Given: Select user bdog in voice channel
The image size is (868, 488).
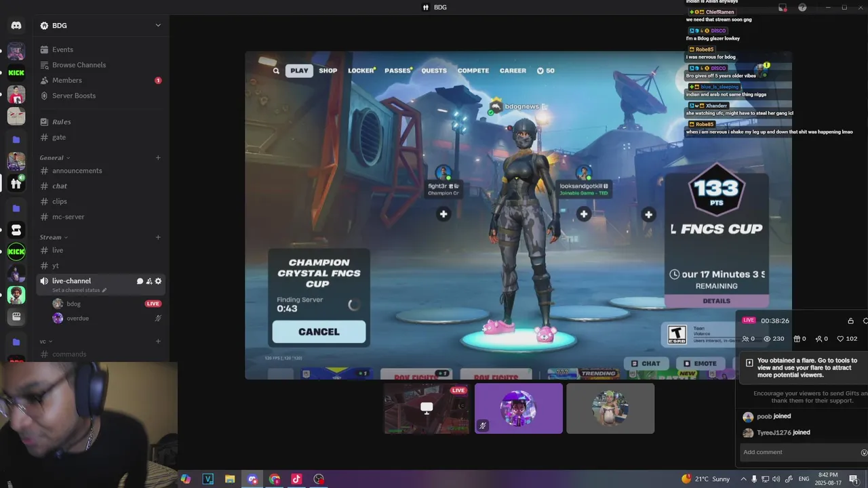Looking at the screenshot, I should tap(106, 304).
